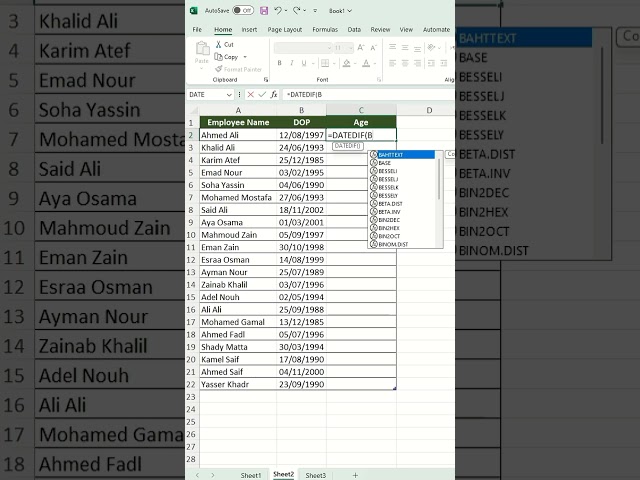Click the Decrease Indent icon

(x=431, y=63)
